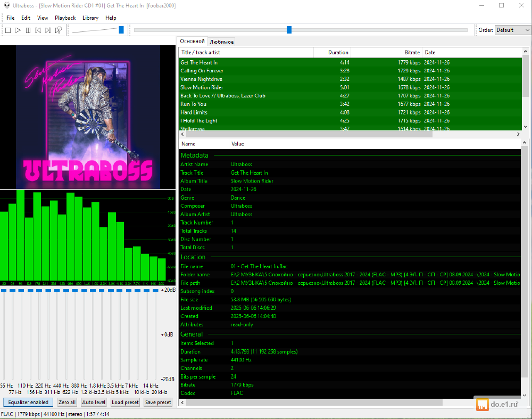
Task: Click the Zero all equalizer button
Action: [67, 402]
